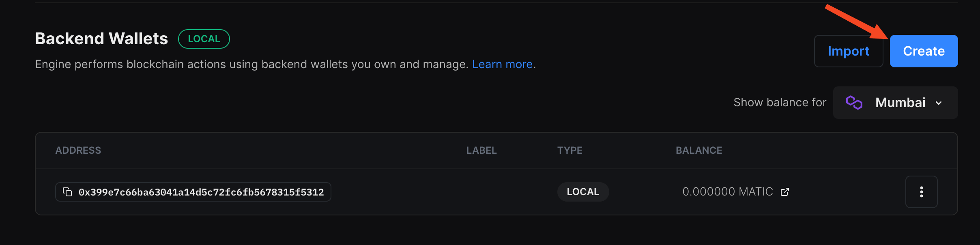Click the copy icon beside the wallet address
The width and height of the screenshot is (980, 245).
coord(67,191)
